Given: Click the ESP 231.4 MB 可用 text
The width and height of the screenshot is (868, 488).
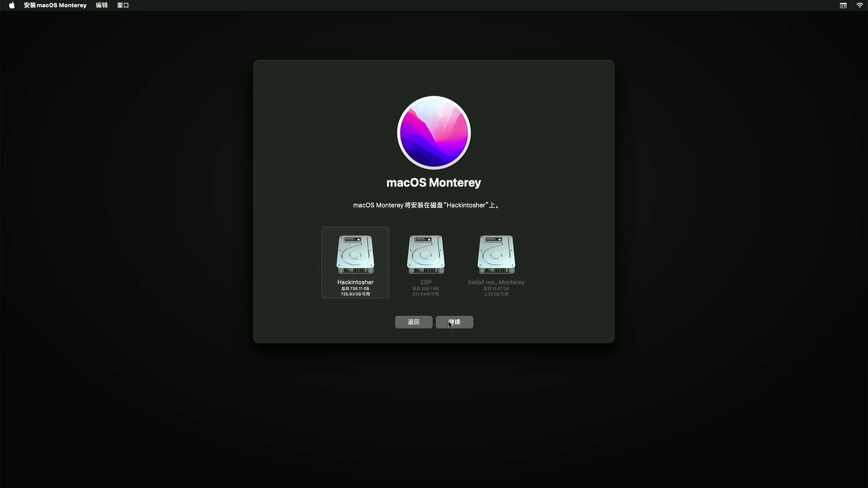Looking at the screenshot, I should click(425, 294).
